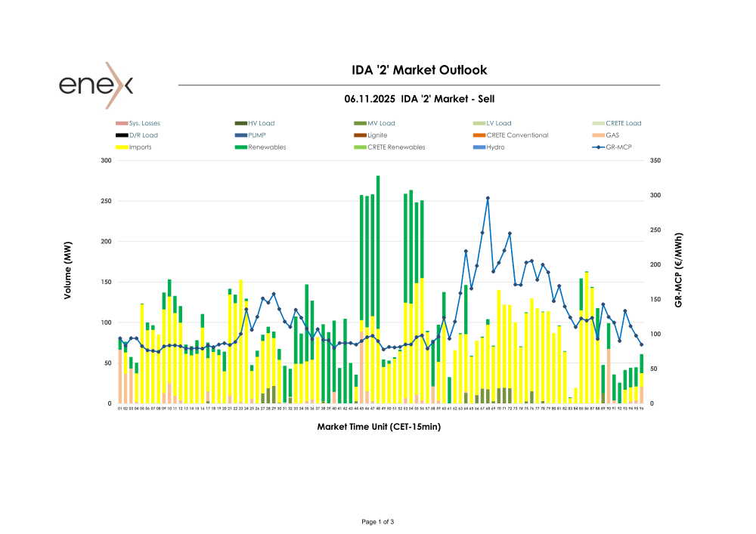Select the CRETE Renewables legend label

(x=396, y=147)
